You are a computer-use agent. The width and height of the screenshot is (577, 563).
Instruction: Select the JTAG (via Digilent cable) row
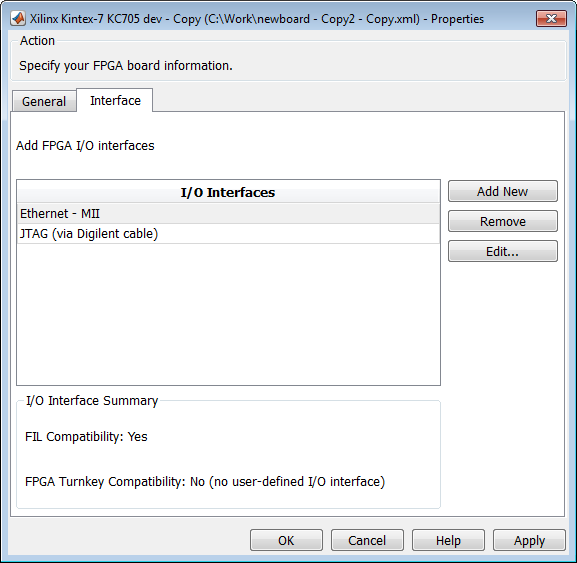[x=228, y=234]
